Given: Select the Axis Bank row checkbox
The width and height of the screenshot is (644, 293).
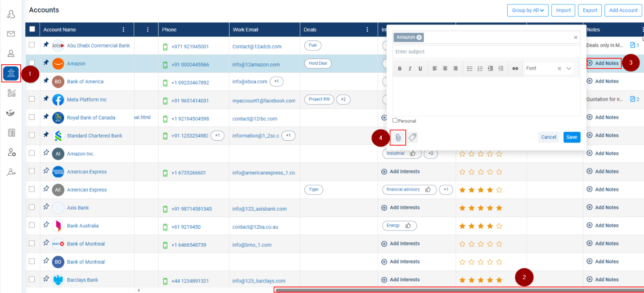Looking at the screenshot, I should point(32,207).
